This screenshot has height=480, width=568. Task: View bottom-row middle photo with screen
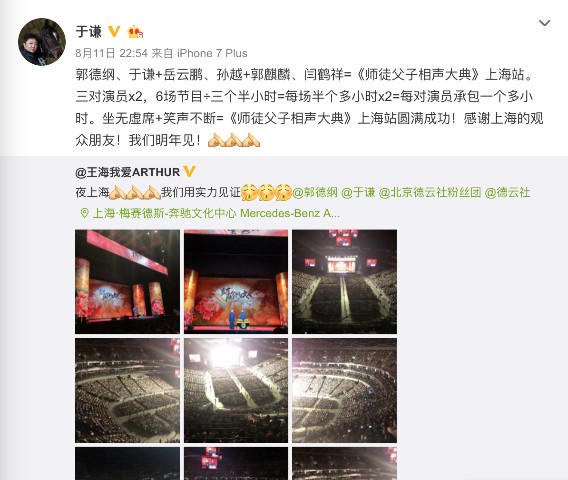(236, 463)
